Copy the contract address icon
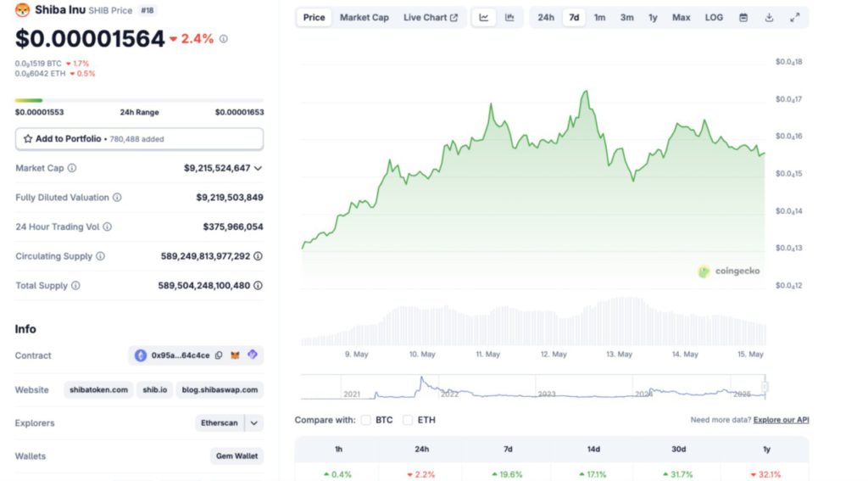Image resolution: width=868 pixels, height=481 pixels. click(x=219, y=355)
